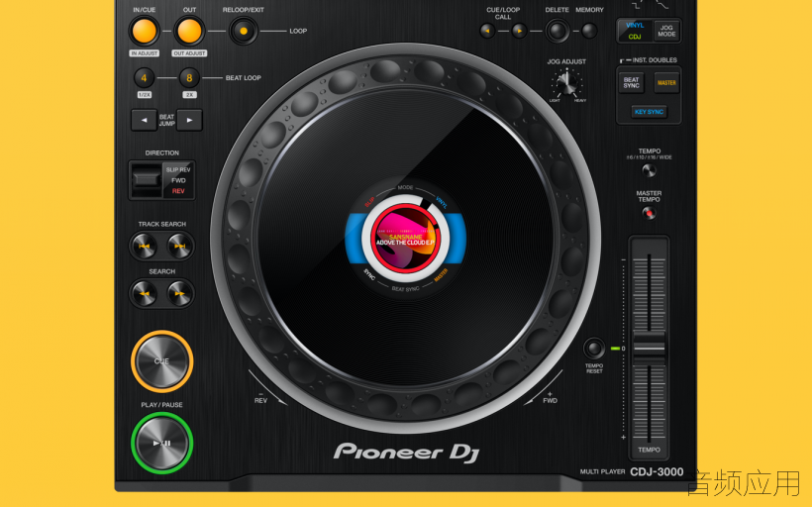Click the orange loop OUT button
Viewport: 812px width, 507px height.
[x=189, y=31]
